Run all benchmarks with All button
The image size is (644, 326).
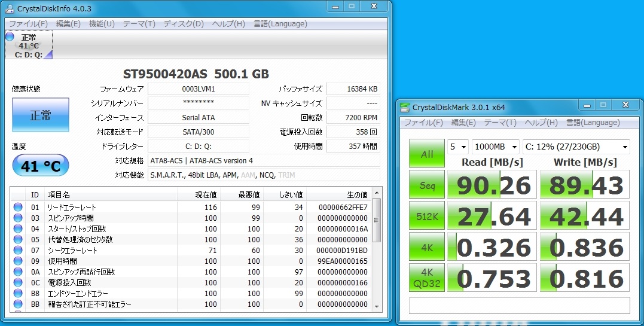click(427, 153)
